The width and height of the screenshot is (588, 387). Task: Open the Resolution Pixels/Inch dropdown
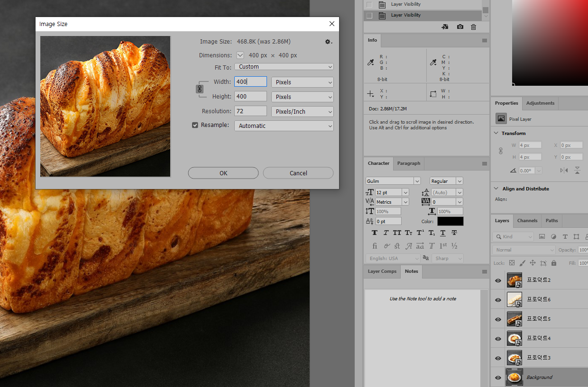(303, 111)
